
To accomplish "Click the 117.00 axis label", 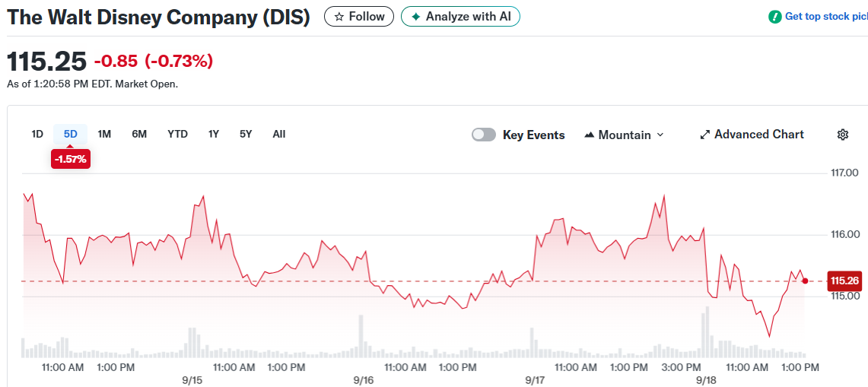I will click(844, 173).
